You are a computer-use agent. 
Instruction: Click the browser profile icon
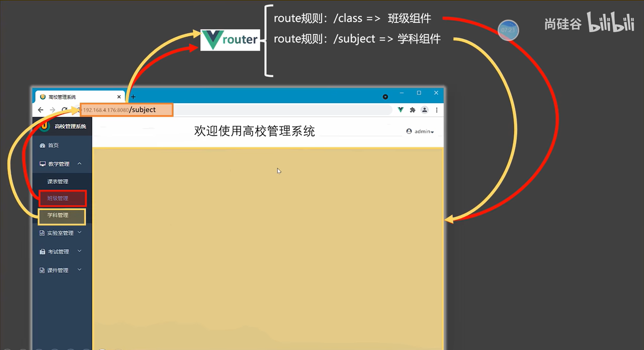425,110
